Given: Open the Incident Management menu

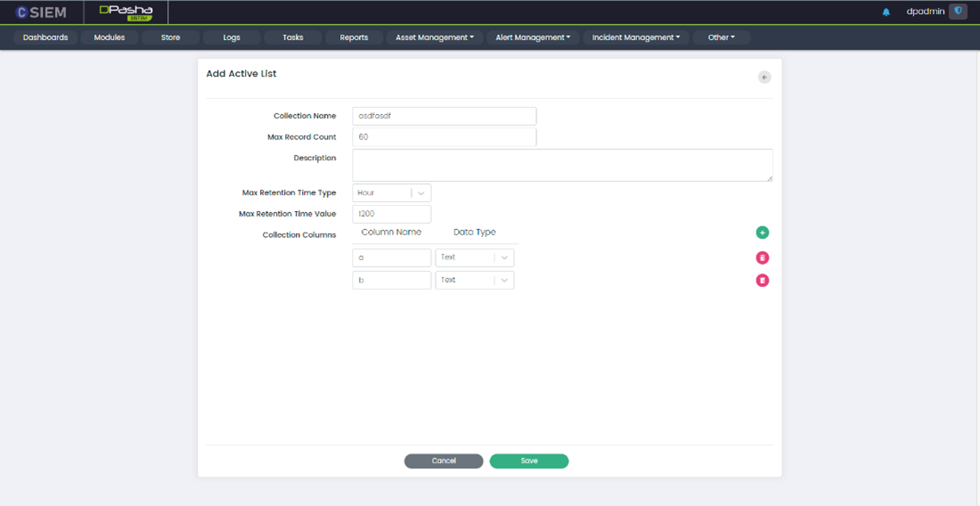Looking at the screenshot, I should click(635, 37).
